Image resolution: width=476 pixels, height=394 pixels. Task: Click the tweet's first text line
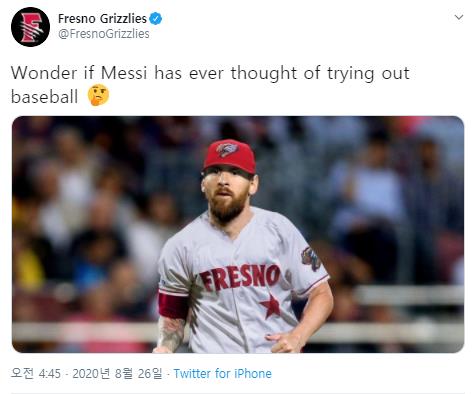(210, 73)
